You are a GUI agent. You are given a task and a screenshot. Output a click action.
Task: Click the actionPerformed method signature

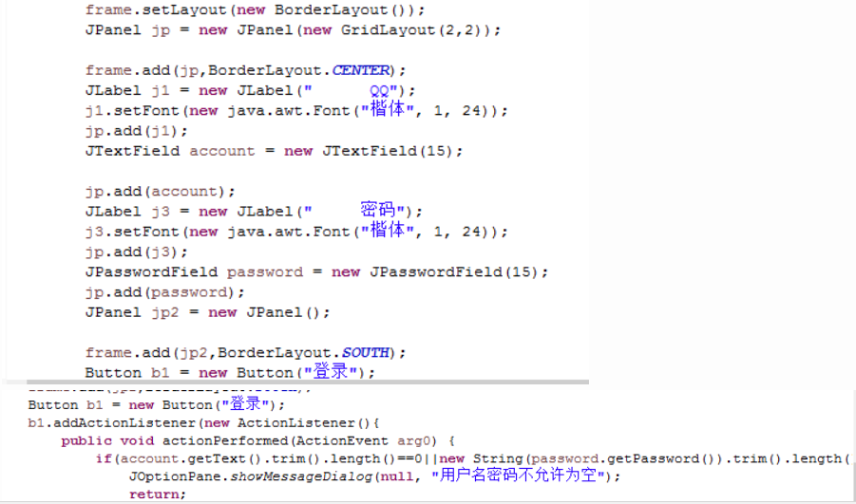[257, 440]
